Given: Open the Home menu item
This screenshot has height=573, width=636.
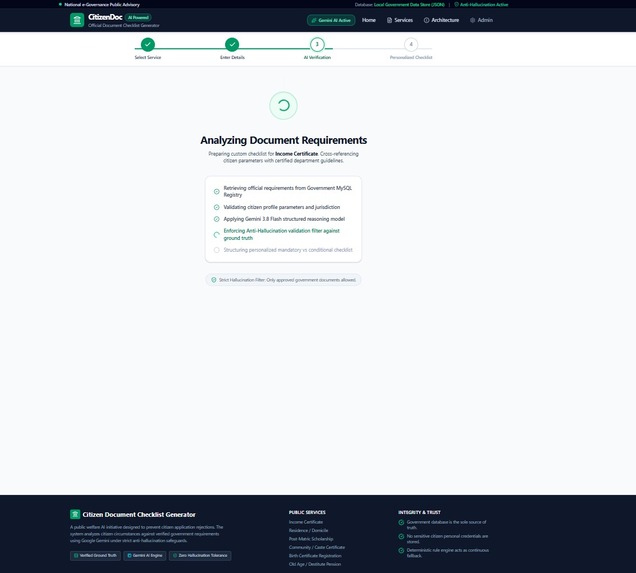Looking at the screenshot, I should [x=369, y=20].
